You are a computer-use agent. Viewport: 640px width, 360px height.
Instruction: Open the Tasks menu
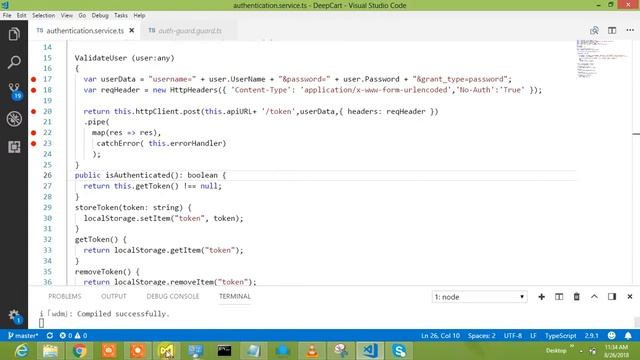(120, 16)
